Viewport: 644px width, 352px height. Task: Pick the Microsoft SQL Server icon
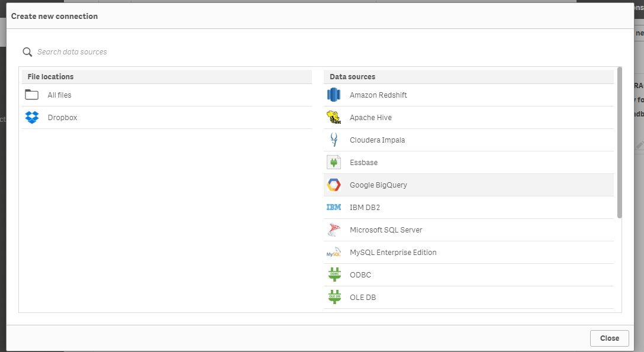(x=334, y=230)
